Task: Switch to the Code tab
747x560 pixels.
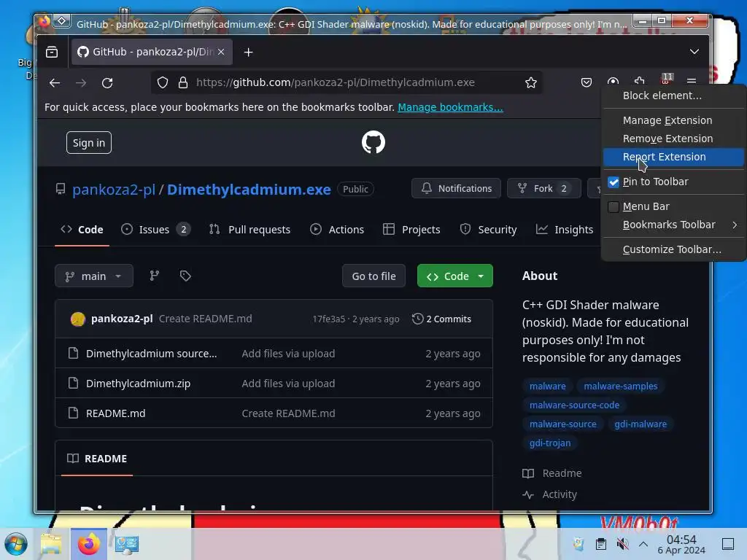Action: 82,230
